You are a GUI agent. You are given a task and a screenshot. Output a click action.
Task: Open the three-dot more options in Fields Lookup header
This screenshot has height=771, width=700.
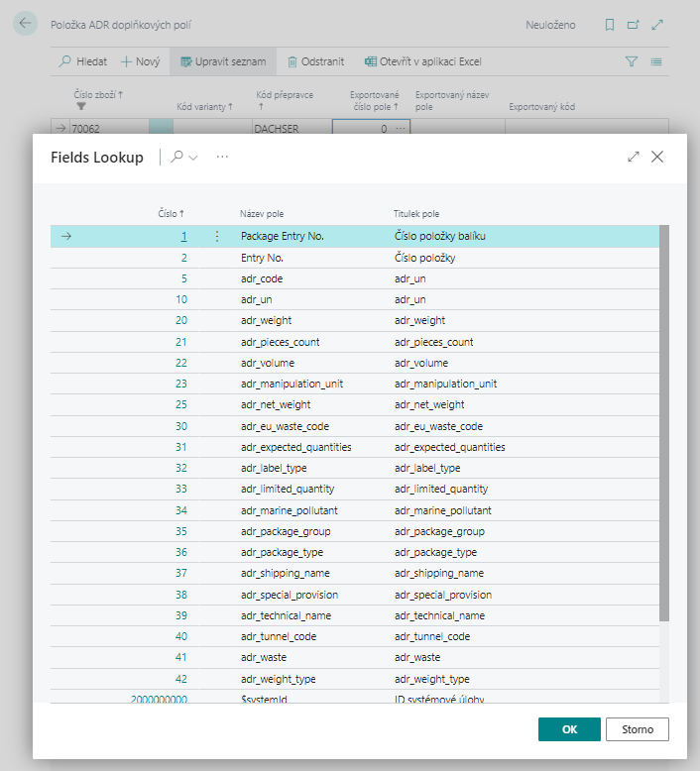click(222, 157)
